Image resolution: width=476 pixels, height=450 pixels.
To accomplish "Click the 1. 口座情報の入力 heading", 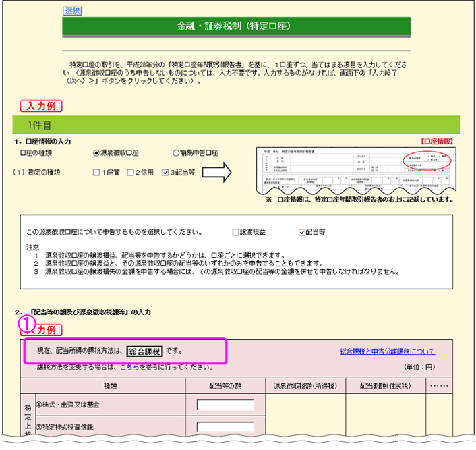I will point(42,142).
